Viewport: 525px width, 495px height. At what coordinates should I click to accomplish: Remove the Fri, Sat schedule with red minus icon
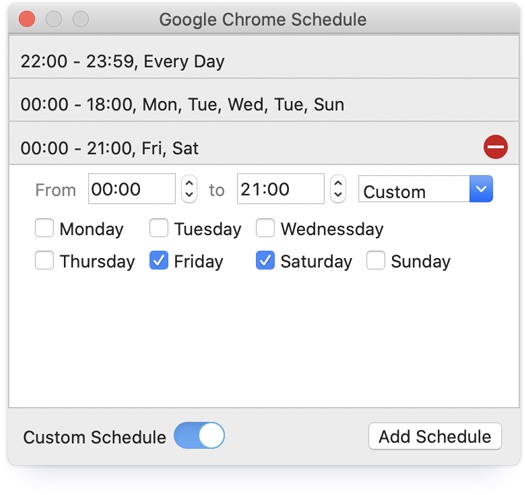click(x=496, y=147)
